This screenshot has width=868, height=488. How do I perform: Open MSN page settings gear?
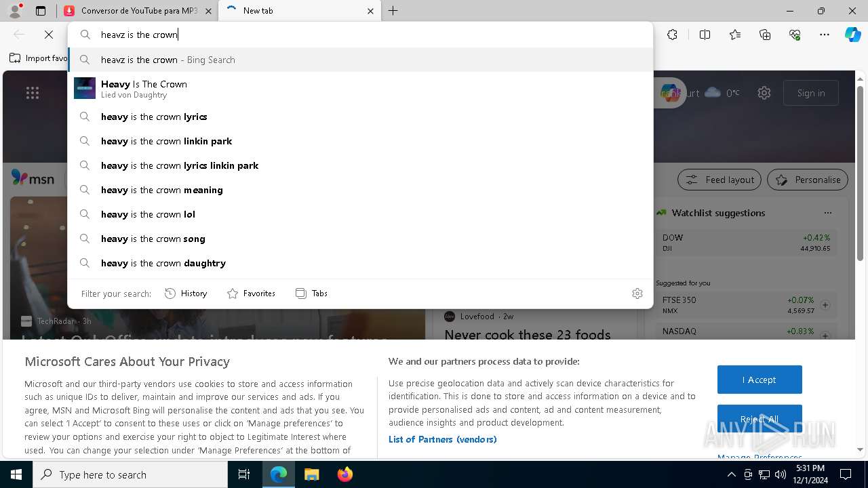[764, 93]
